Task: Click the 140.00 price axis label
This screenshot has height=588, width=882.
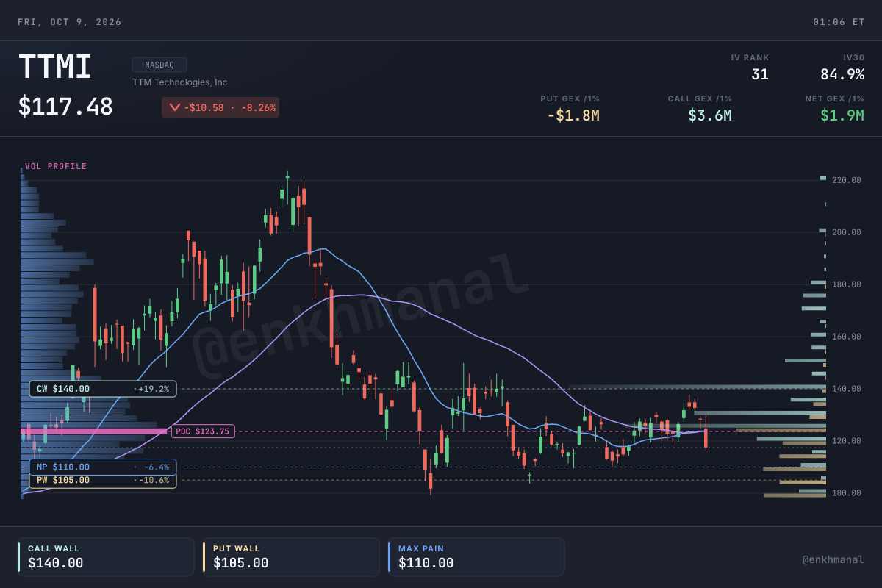Action: pos(847,389)
